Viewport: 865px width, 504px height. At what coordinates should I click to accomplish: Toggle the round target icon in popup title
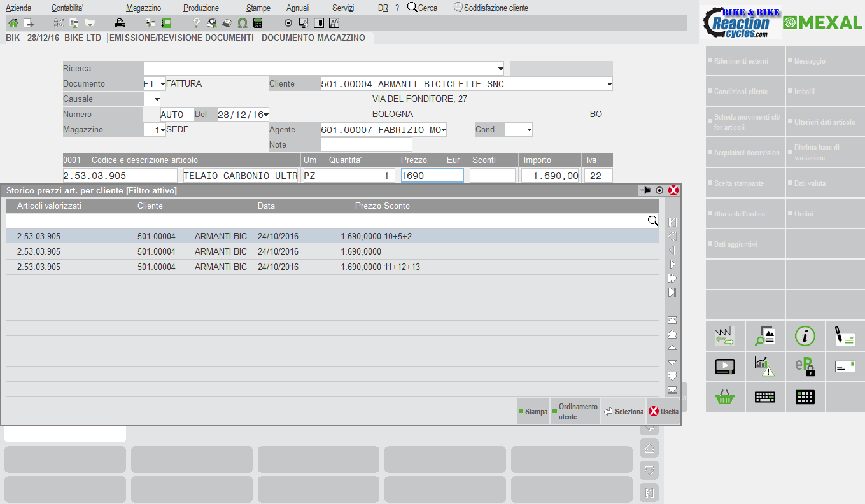pyautogui.click(x=659, y=190)
